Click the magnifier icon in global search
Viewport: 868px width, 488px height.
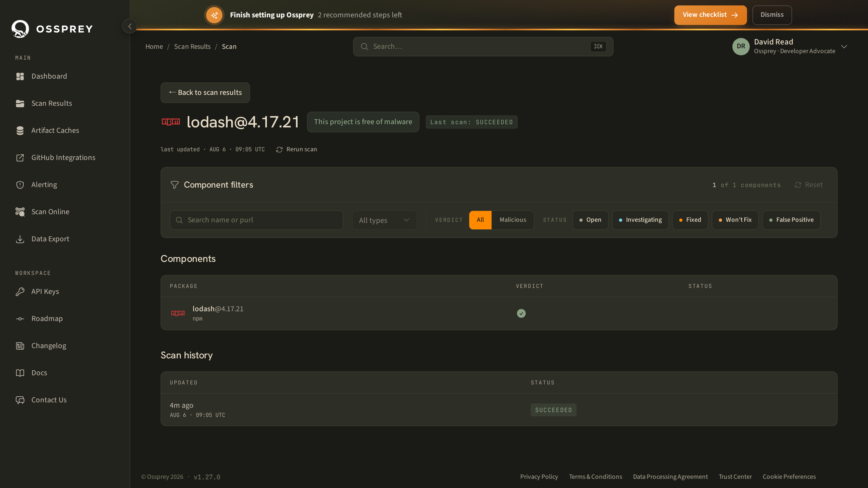tap(364, 46)
